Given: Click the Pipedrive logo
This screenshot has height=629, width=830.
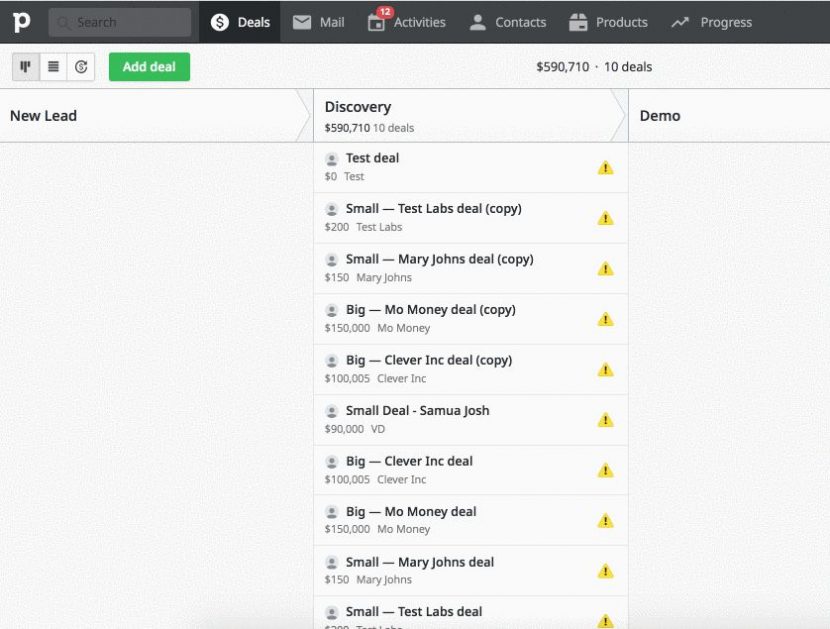Looking at the screenshot, I should click(20, 21).
